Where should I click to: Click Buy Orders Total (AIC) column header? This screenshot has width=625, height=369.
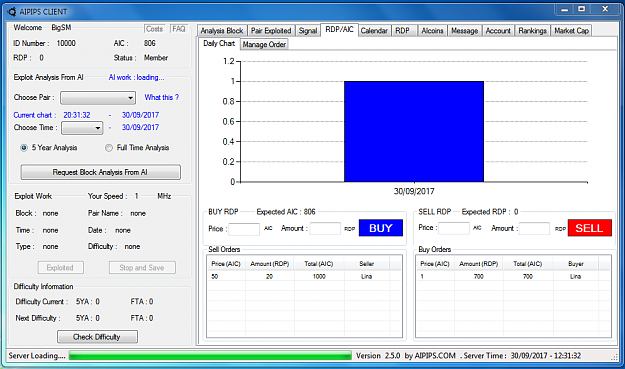click(x=528, y=264)
